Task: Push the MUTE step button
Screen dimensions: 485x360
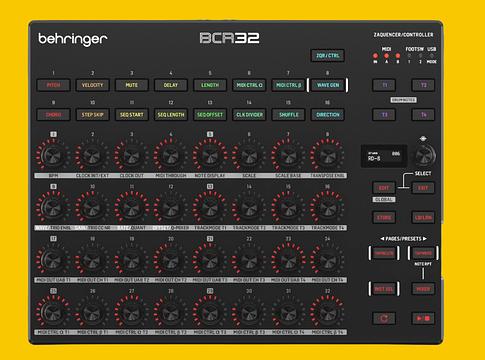Action: [131, 85]
